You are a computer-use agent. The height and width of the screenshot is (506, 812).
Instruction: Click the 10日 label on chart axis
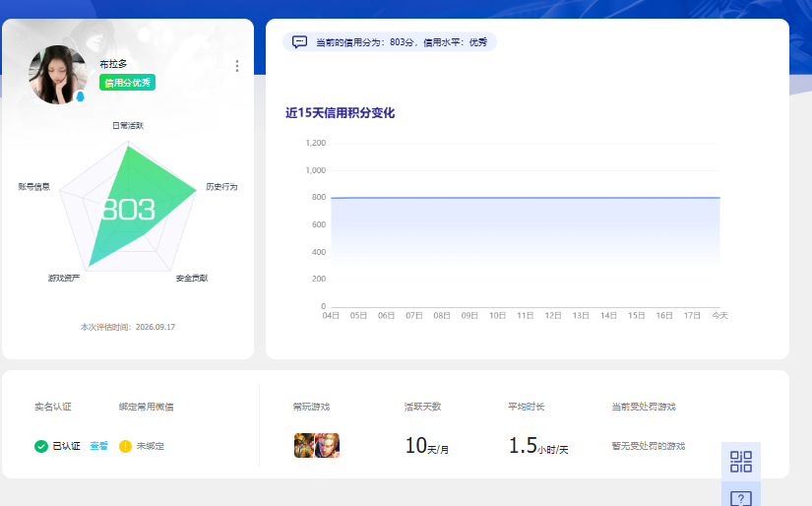click(x=498, y=315)
